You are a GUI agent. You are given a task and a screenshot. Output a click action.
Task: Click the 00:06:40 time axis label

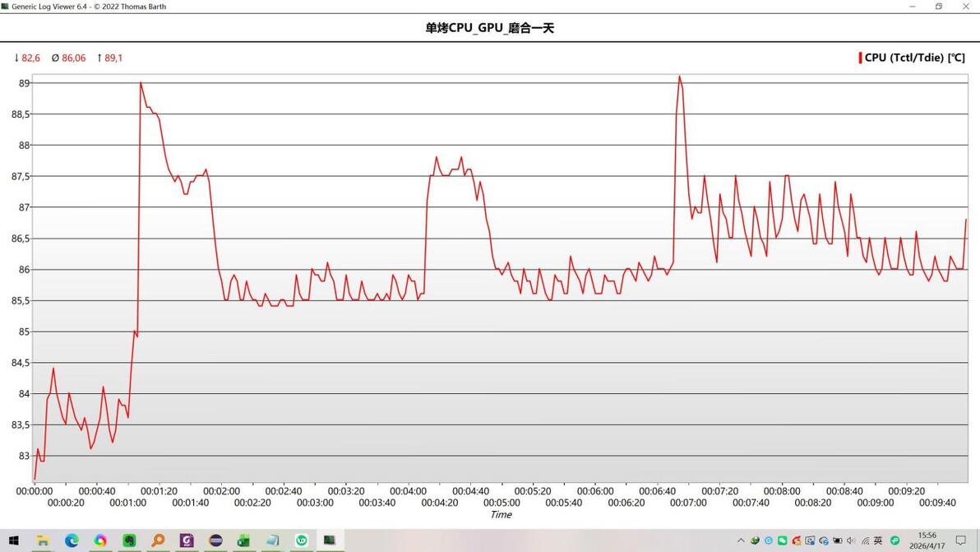(657, 491)
